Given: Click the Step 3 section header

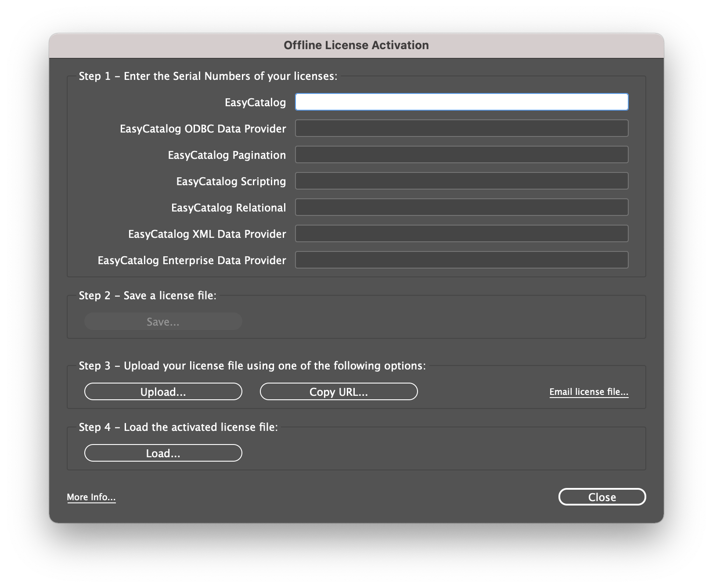Looking at the screenshot, I should pyautogui.click(x=252, y=365).
